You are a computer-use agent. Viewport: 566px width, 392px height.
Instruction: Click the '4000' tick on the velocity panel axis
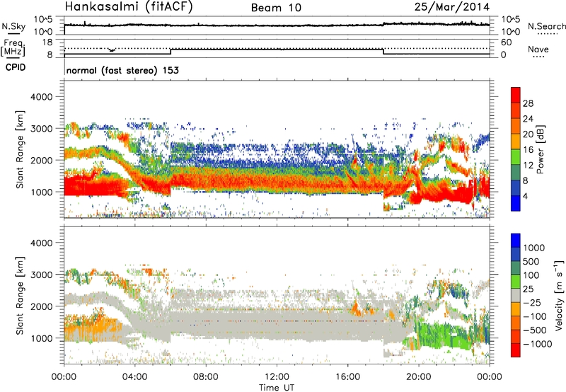[x=41, y=243]
